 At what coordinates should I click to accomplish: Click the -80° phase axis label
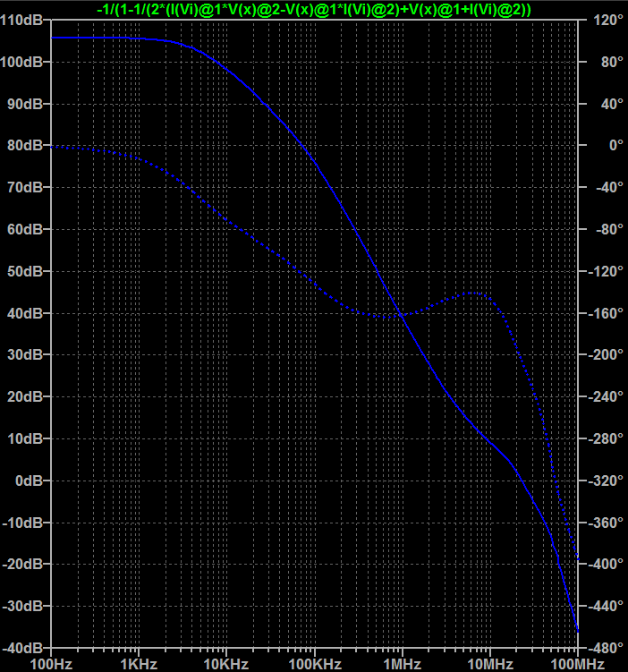point(608,229)
